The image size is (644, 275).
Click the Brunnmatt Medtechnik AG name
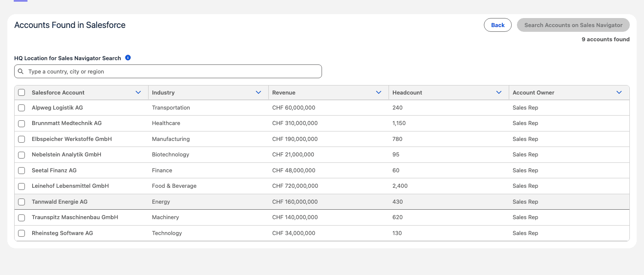coord(67,123)
